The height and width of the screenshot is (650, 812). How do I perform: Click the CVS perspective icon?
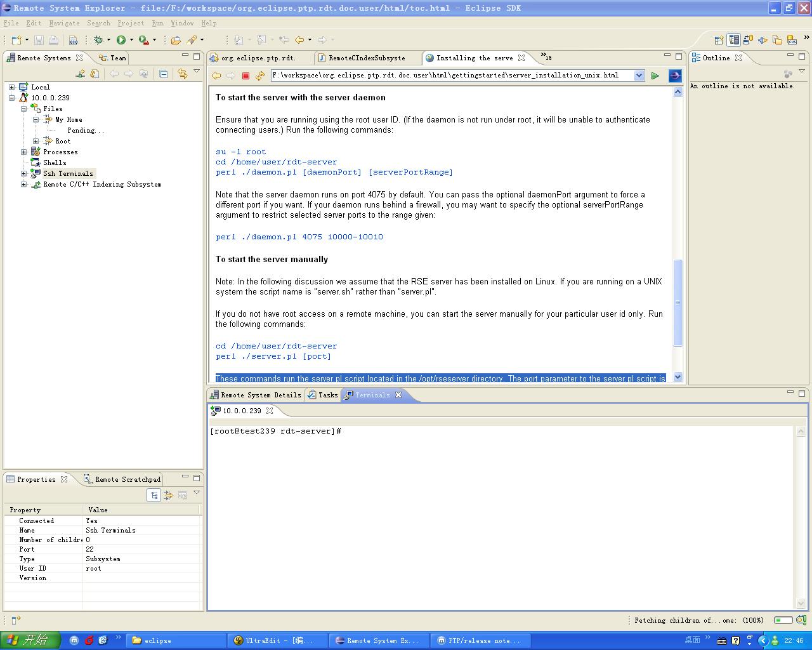[792, 40]
